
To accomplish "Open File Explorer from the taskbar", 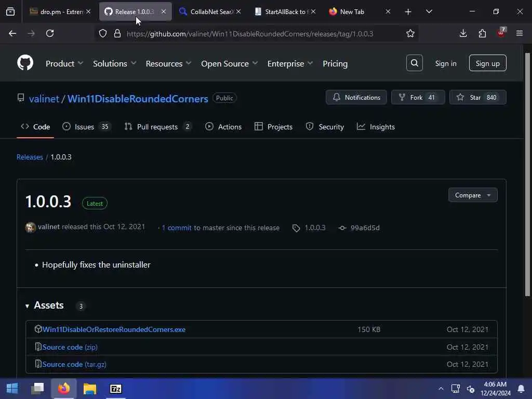I will click(x=90, y=389).
